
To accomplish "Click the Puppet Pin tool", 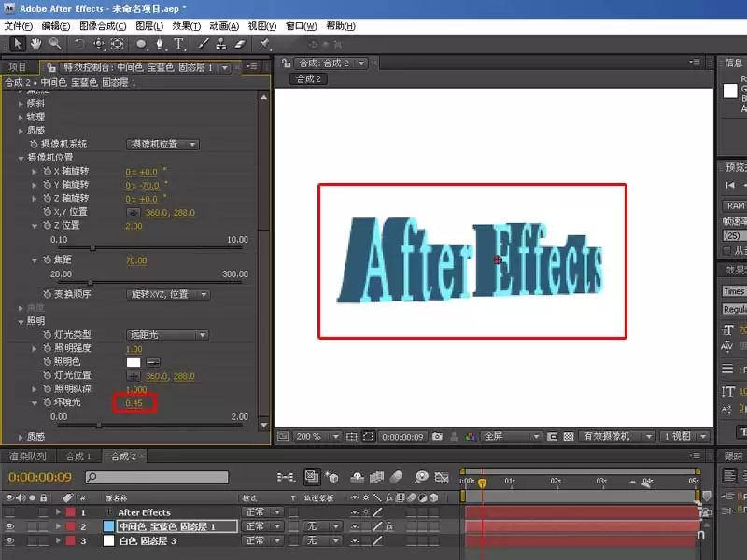I will click(264, 44).
